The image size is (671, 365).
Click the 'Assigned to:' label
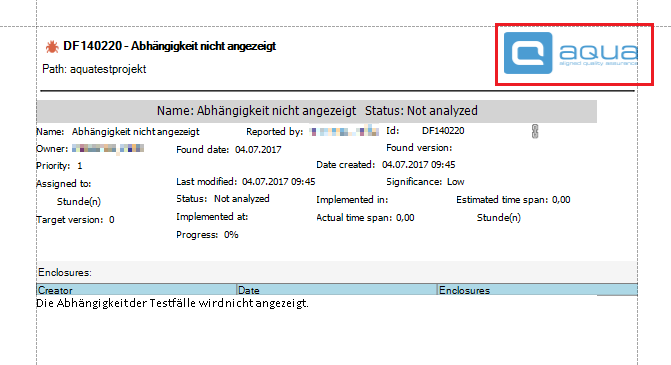[x=63, y=184]
